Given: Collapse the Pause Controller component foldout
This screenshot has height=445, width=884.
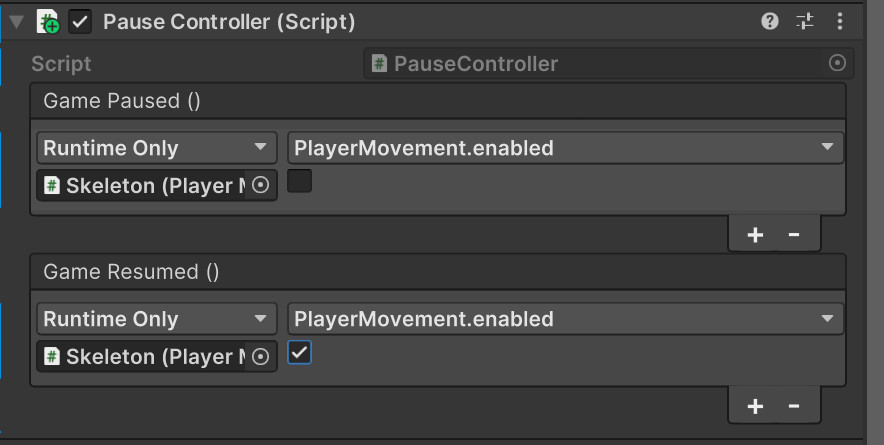Looking at the screenshot, I should (x=16, y=22).
